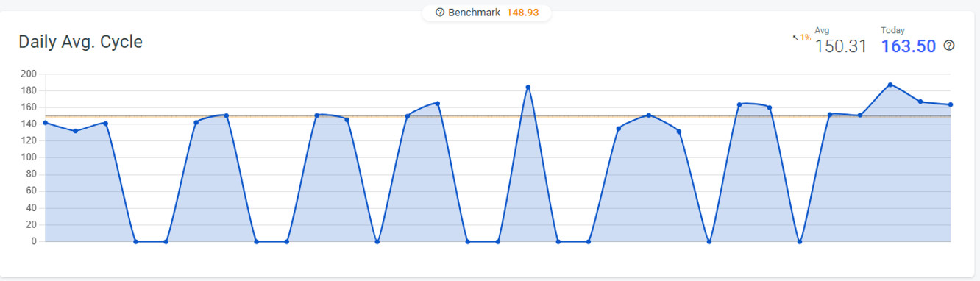Click the 200 y-axis label
This screenshot has width=980, height=281.
coord(29,74)
